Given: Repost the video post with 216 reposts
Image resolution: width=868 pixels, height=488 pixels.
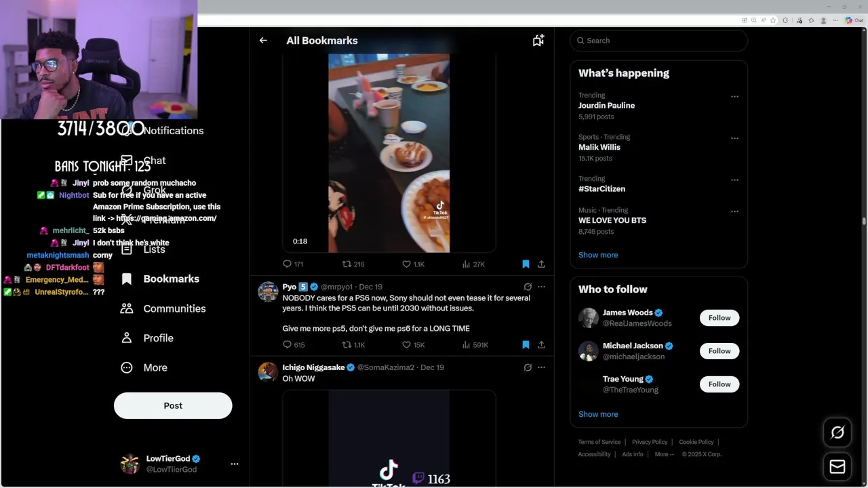Looking at the screenshot, I should coord(353,264).
